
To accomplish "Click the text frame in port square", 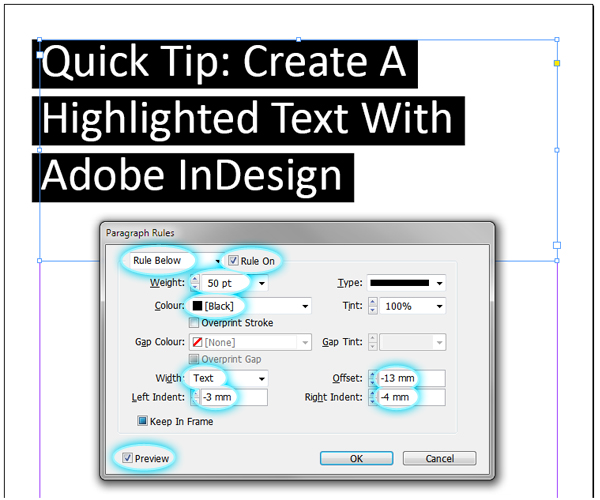I will (40, 55).
